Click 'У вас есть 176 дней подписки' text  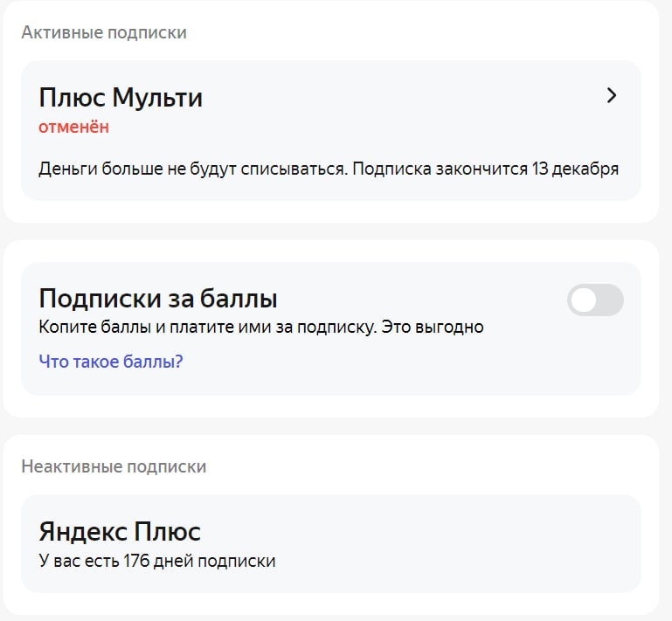coord(157,561)
